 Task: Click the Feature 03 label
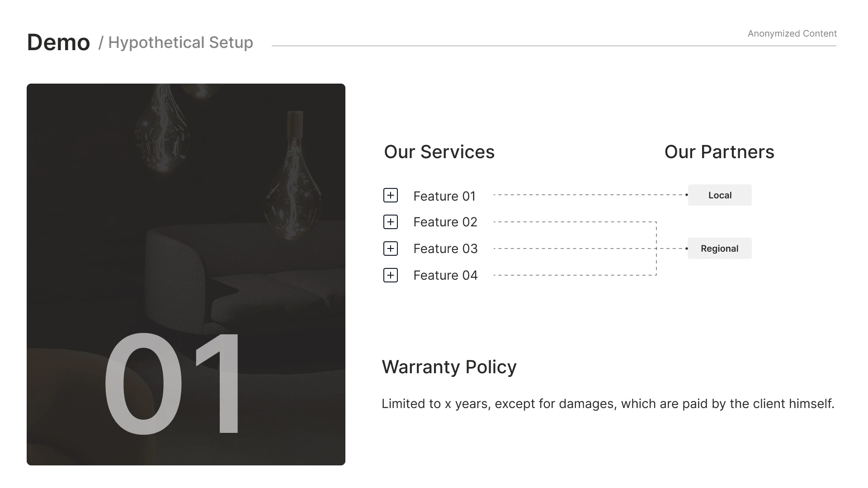(445, 249)
